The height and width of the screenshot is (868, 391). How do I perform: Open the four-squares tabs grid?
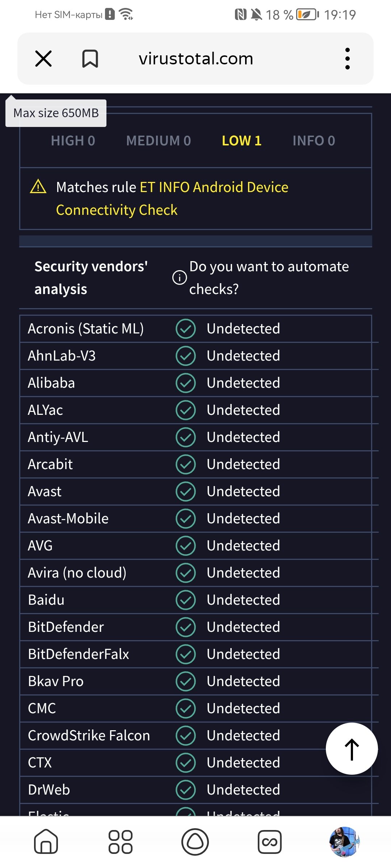[121, 842]
